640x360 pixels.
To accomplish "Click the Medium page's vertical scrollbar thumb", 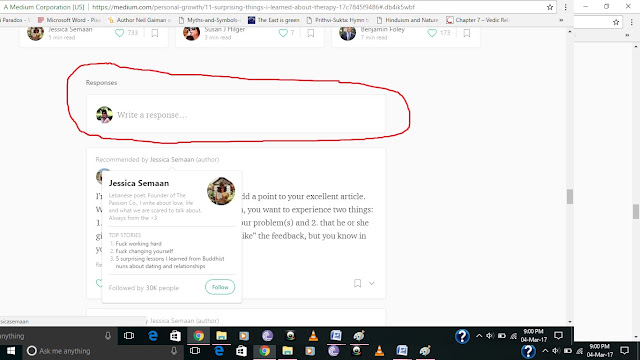I will 570,197.
